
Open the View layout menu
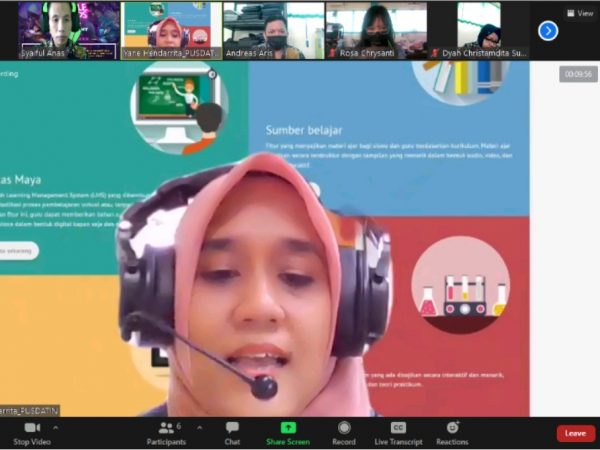coord(580,13)
